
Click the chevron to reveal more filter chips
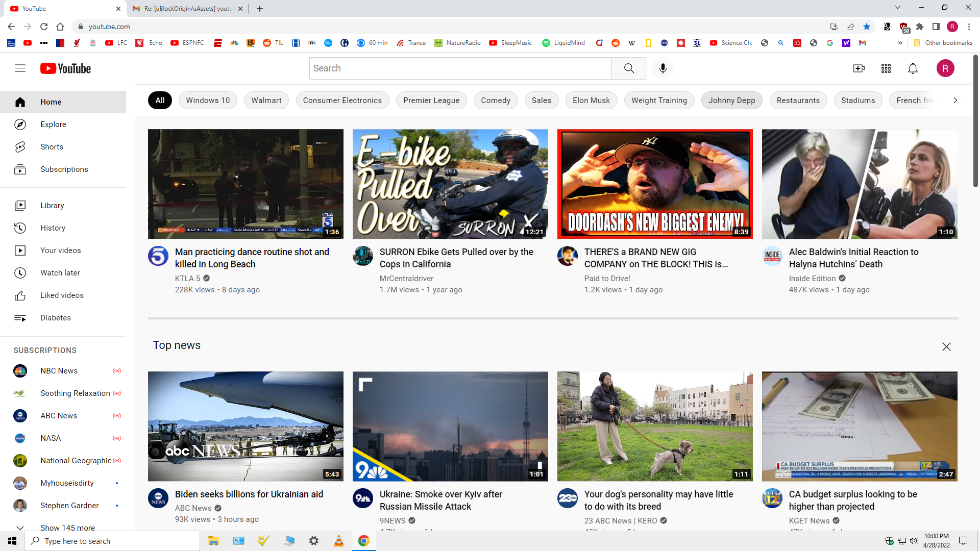[x=955, y=100]
